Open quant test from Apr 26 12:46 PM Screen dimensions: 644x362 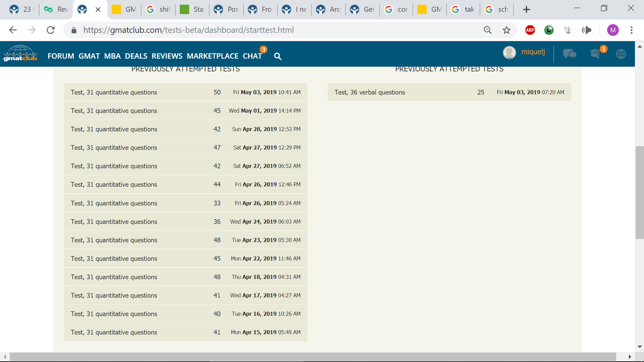coord(185,184)
